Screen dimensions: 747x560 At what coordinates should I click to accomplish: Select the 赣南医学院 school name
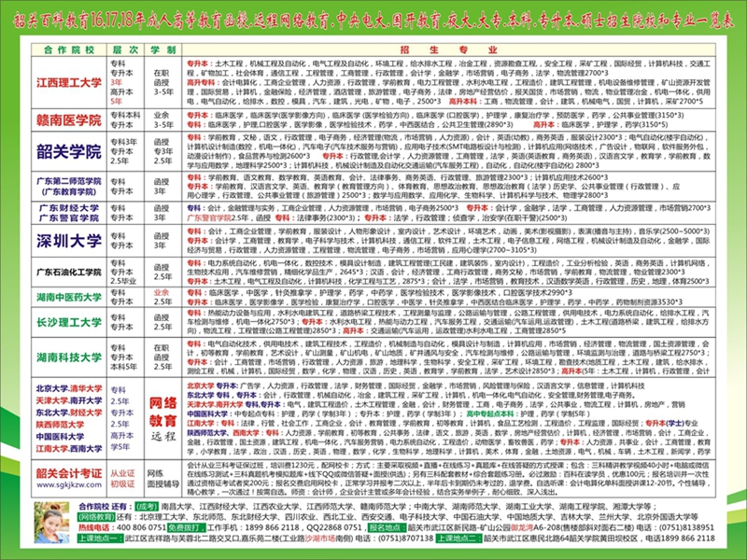(x=68, y=119)
